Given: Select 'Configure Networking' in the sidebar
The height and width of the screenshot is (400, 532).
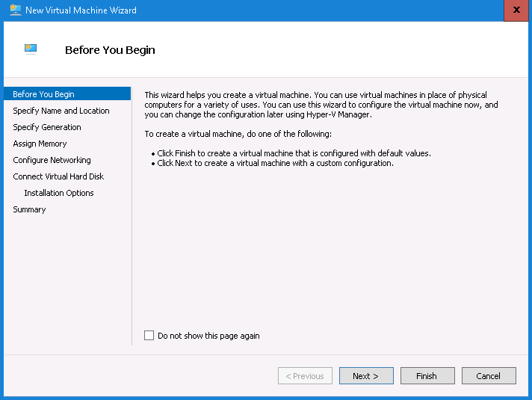Looking at the screenshot, I should pyautogui.click(x=52, y=160).
